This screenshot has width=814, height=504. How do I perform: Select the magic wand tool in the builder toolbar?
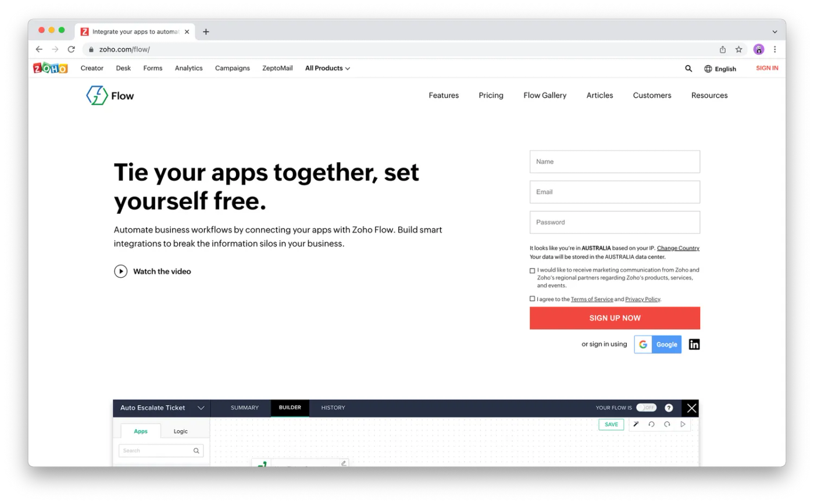pyautogui.click(x=637, y=424)
